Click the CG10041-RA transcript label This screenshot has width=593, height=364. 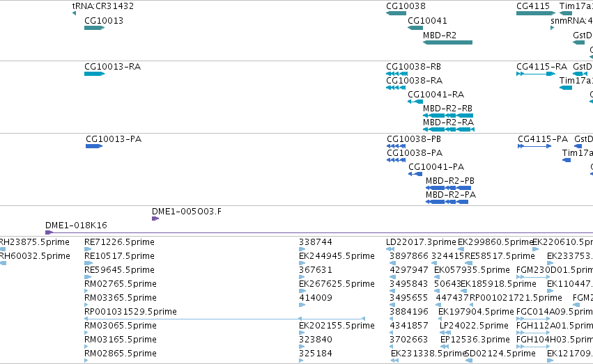436,95
